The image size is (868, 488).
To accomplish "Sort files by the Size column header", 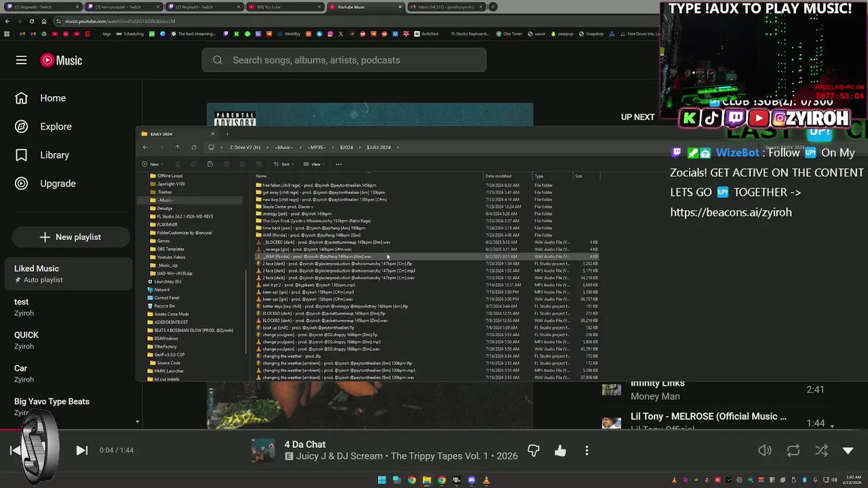I will pos(578,176).
